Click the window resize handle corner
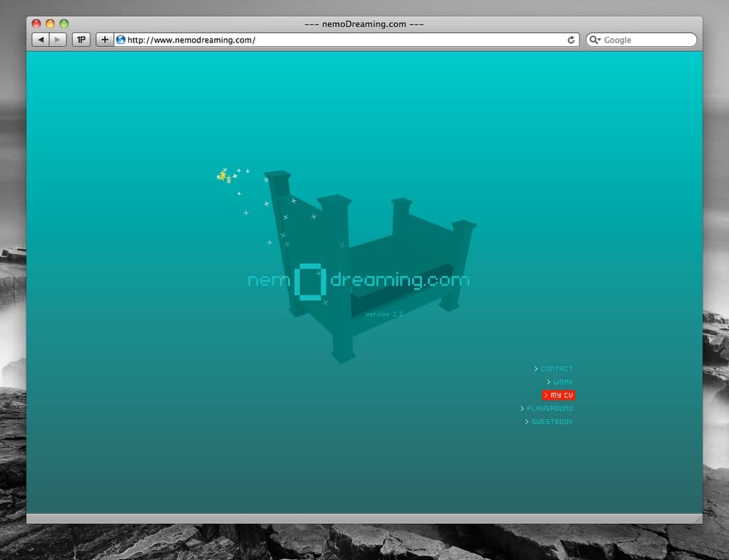The image size is (729, 560). pos(698,519)
